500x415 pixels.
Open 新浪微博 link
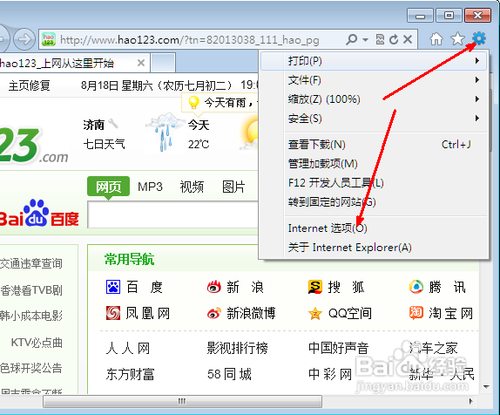tap(251, 313)
